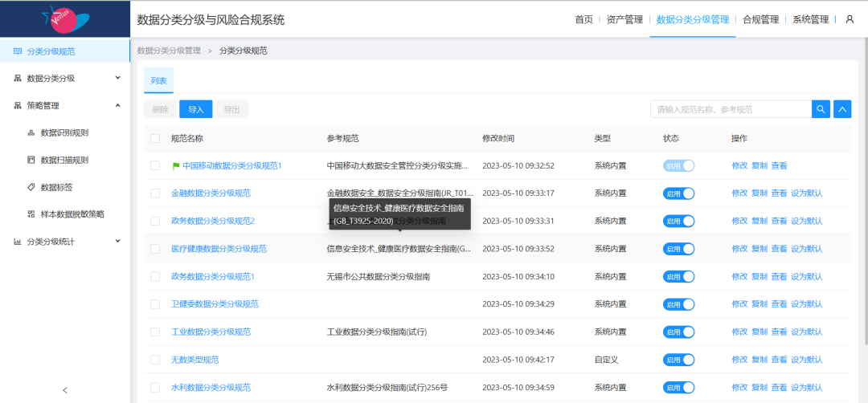
Task: Click the data identification rules icon
Action: (x=31, y=132)
